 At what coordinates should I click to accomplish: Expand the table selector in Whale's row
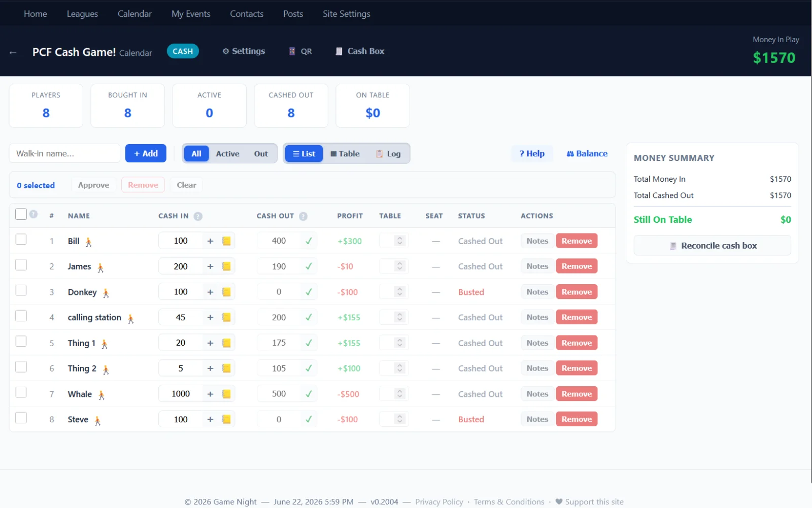pyautogui.click(x=394, y=394)
